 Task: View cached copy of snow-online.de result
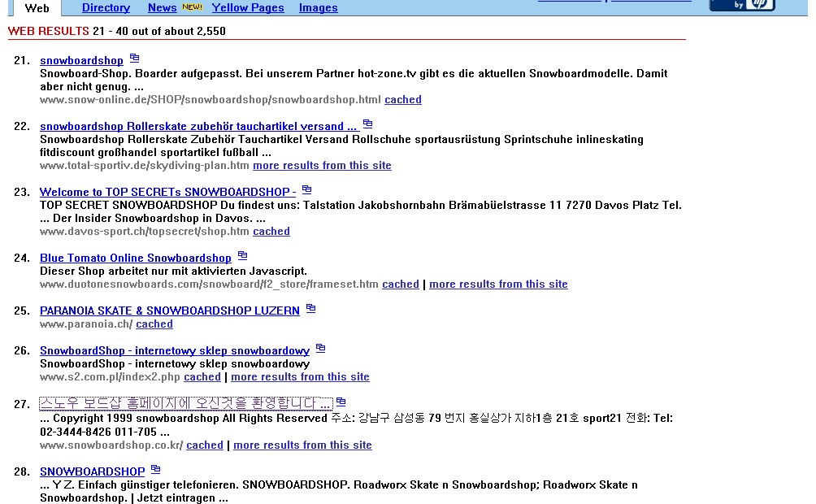tap(403, 99)
